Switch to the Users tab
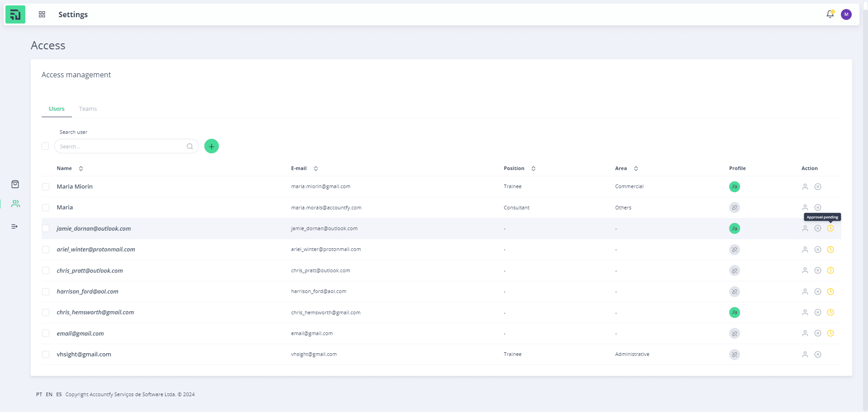This screenshot has width=868, height=412. click(x=57, y=109)
